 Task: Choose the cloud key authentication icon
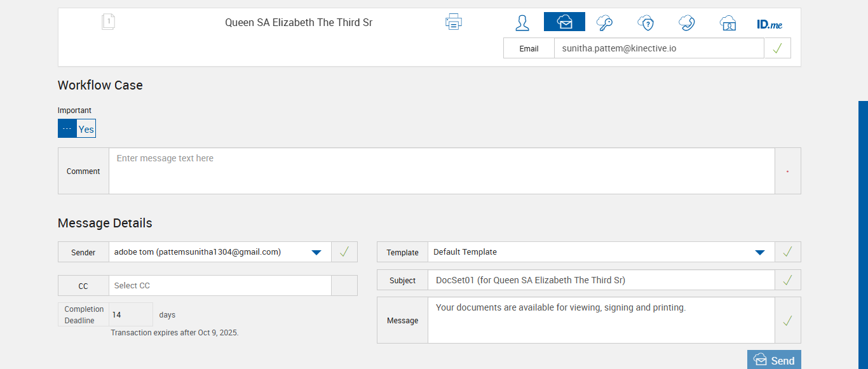604,23
